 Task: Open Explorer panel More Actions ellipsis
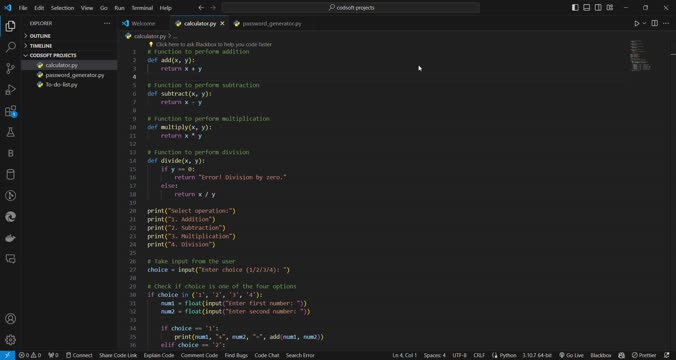tap(107, 23)
